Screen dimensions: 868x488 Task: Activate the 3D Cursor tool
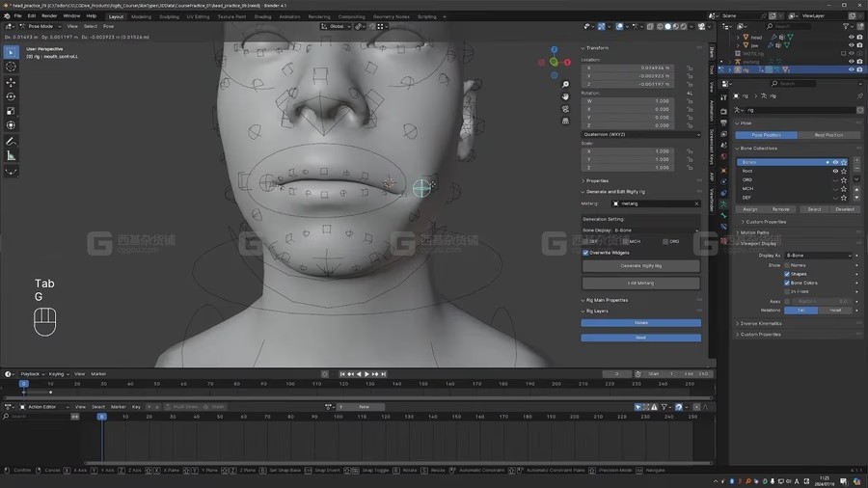11,67
